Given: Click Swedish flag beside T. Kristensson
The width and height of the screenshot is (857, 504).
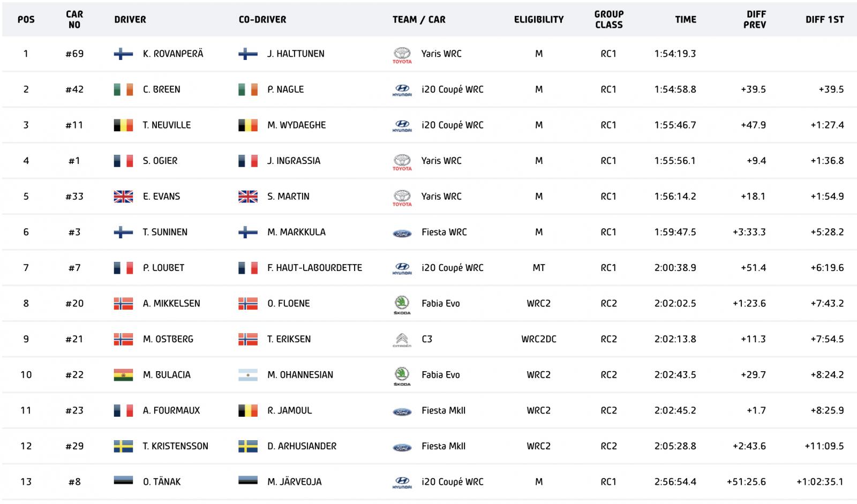Looking at the screenshot, I should coord(123,446).
